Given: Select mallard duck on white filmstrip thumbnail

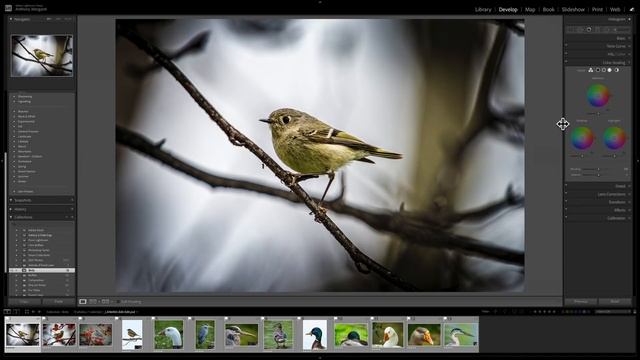Looking at the screenshot, I should [x=315, y=335].
